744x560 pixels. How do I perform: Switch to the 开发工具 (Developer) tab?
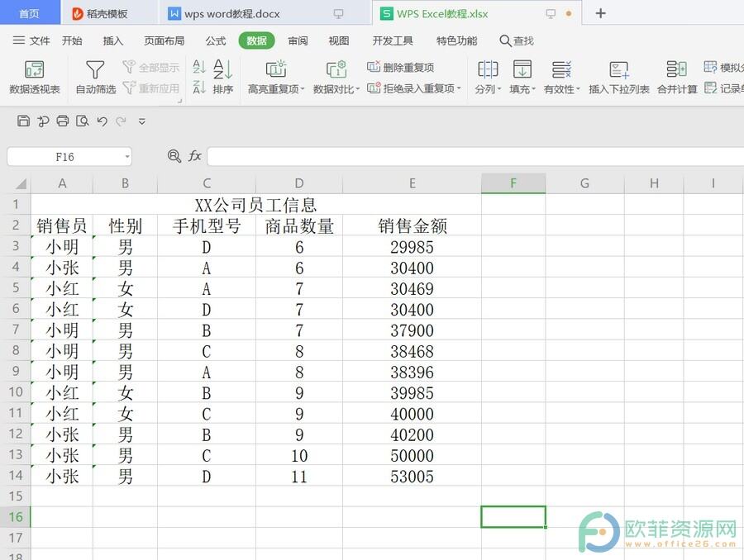(393, 40)
